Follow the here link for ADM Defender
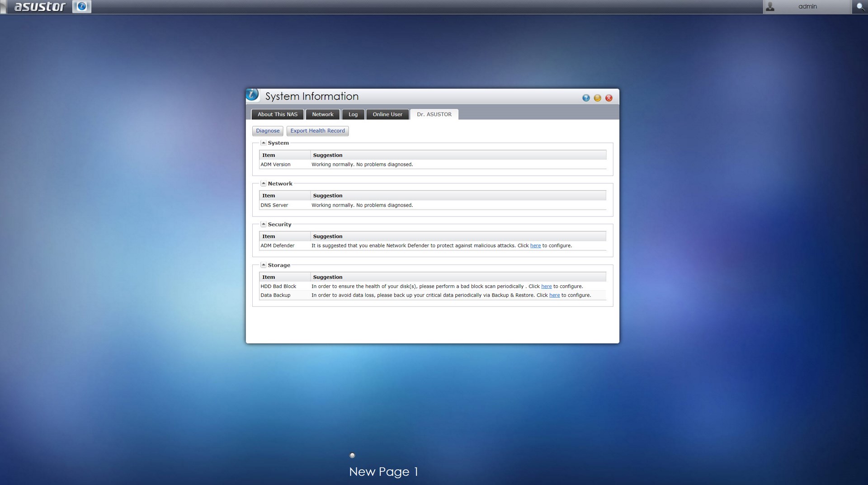The image size is (868, 485). point(535,246)
